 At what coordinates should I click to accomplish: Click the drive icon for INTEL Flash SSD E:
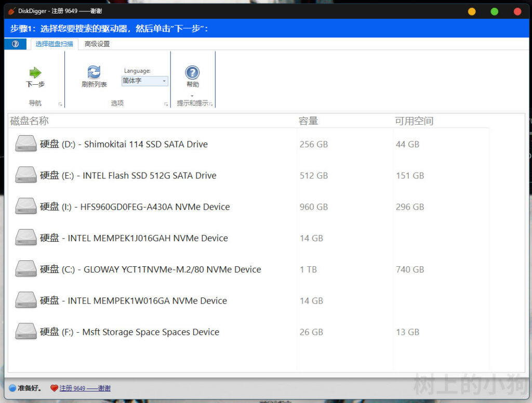pyautogui.click(x=26, y=175)
